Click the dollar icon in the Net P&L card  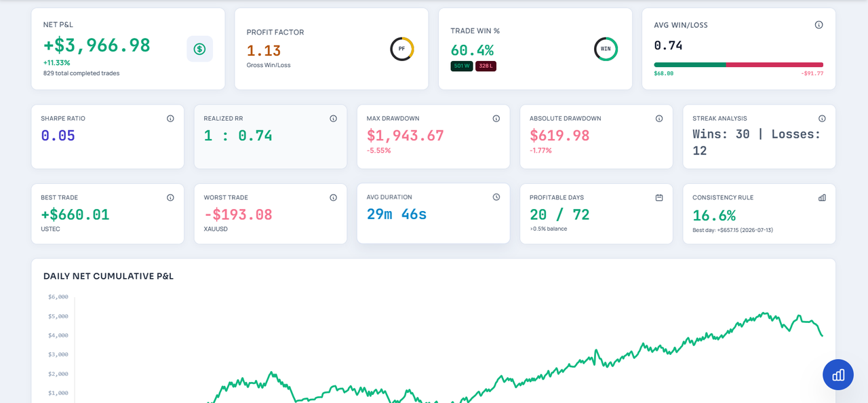199,49
